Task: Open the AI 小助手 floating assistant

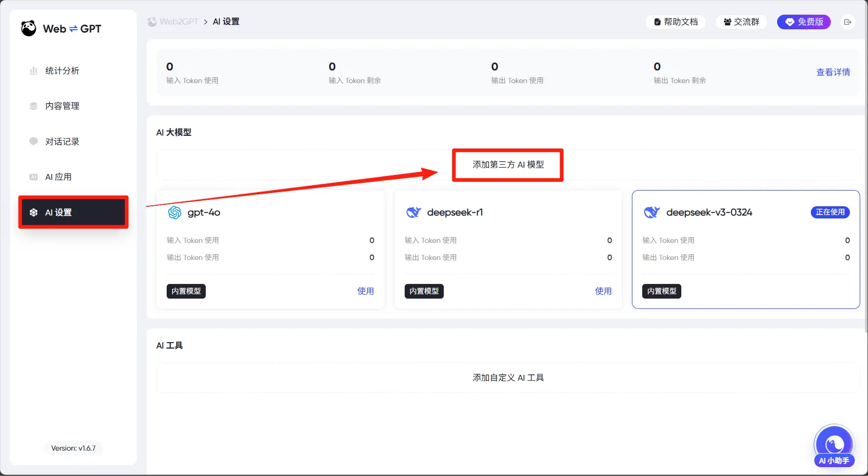Action: [834, 446]
